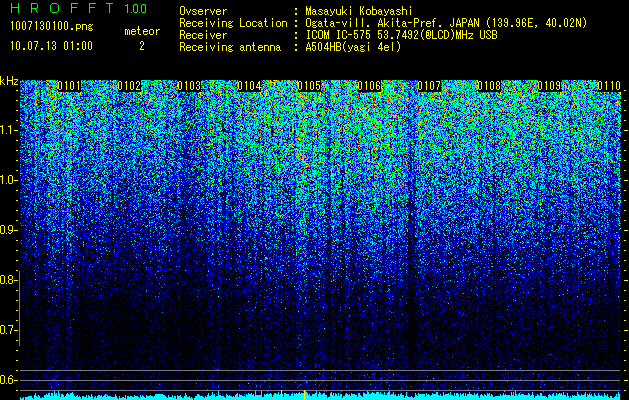Viewport: 629px width, 400px height.
Task: Click the 0105 time marker label
Action: 309,86
